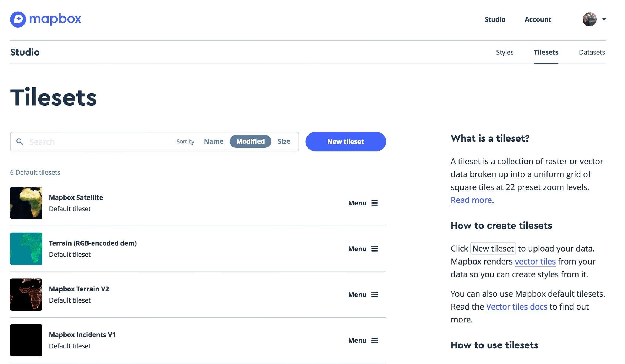
Task: Click the Mapbox Satellite thumbnail
Action: (x=26, y=203)
